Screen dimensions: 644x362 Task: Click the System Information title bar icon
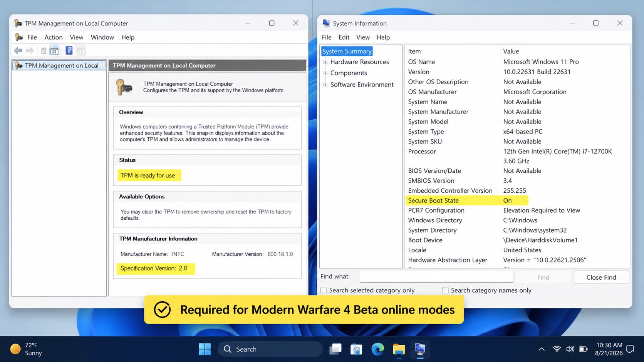pyautogui.click(x=326, y=23)
